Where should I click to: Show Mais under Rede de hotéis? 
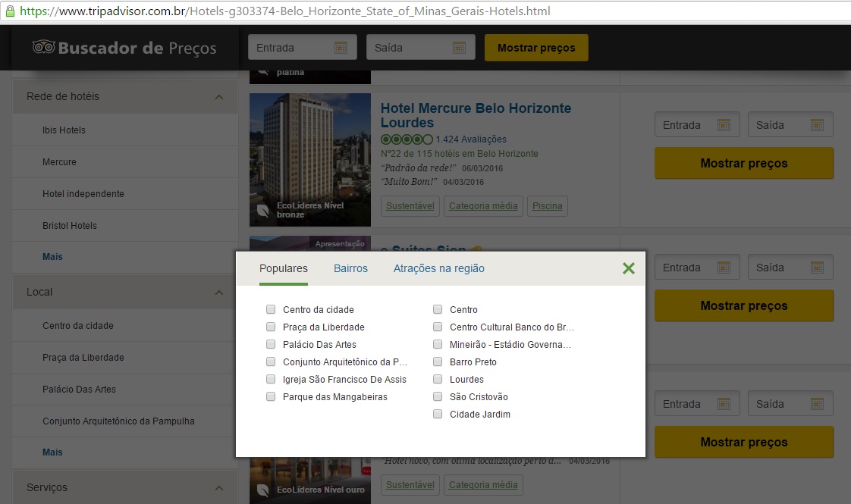[x=52, y=257]
